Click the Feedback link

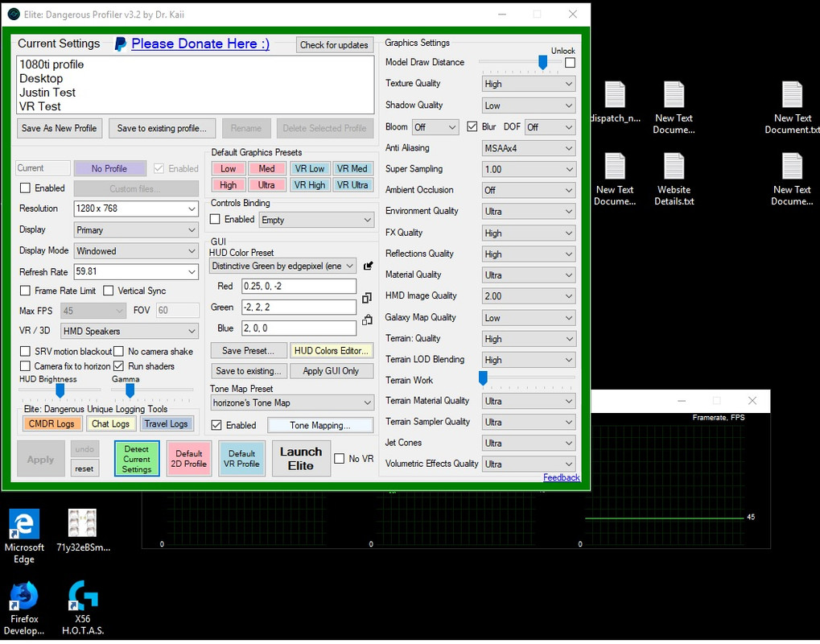561,477
